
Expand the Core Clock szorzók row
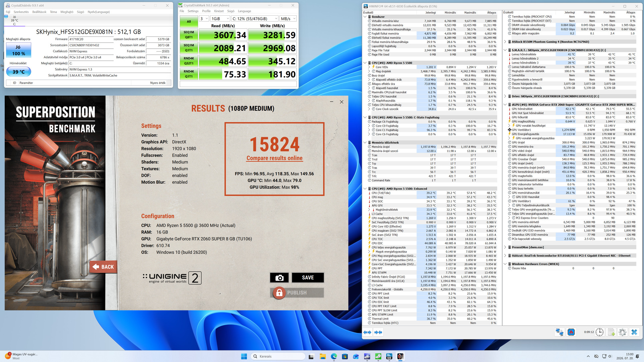[x=369, y=109]
